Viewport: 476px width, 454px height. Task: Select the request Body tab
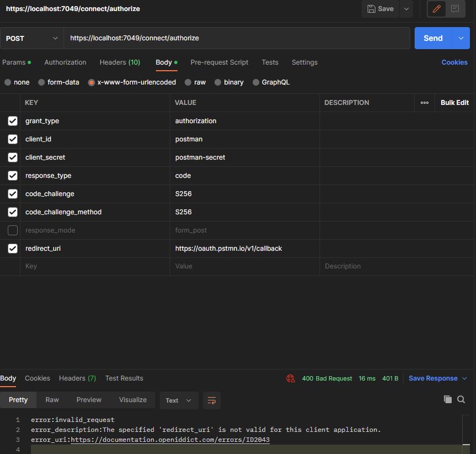(166, 62)
